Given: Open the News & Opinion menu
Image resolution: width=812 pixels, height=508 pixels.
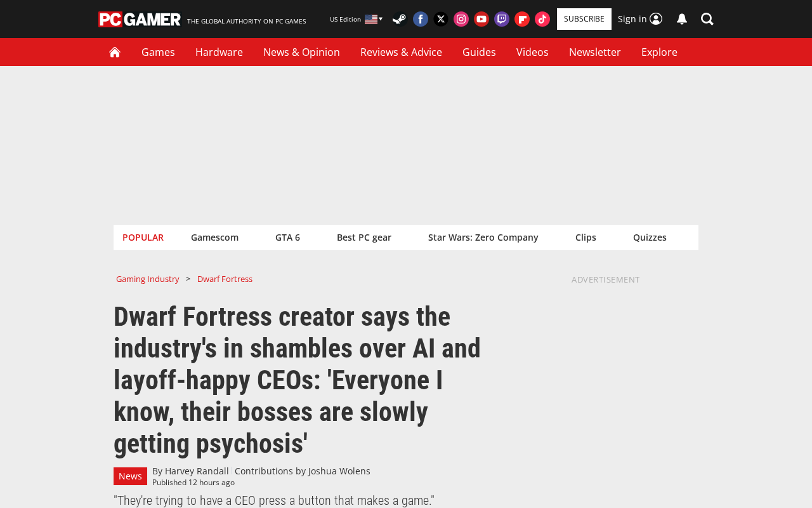Looking at the screenshot, I should 301,52.
